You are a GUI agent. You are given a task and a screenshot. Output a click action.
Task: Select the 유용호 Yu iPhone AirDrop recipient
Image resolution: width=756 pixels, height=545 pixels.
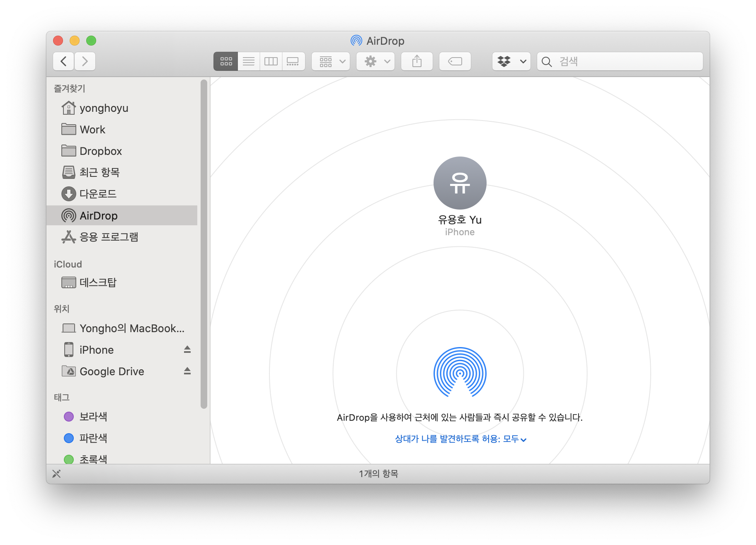460,196
